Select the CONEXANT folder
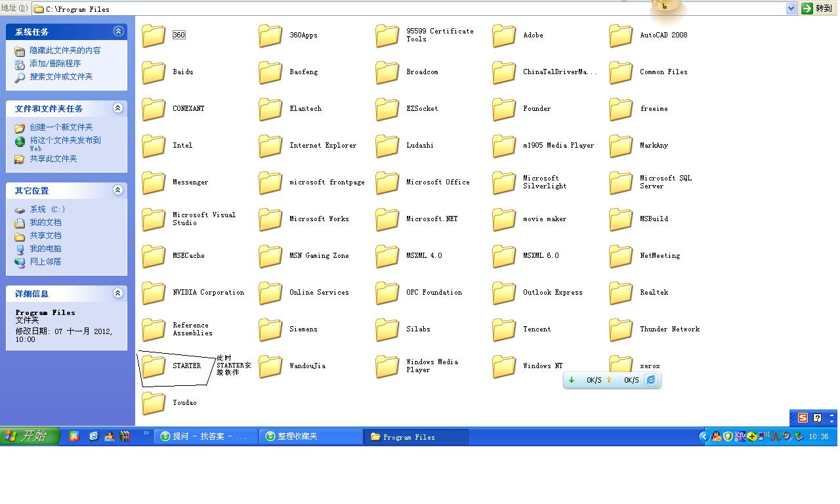This screenshot has width=840, height=504. [173, 109]
